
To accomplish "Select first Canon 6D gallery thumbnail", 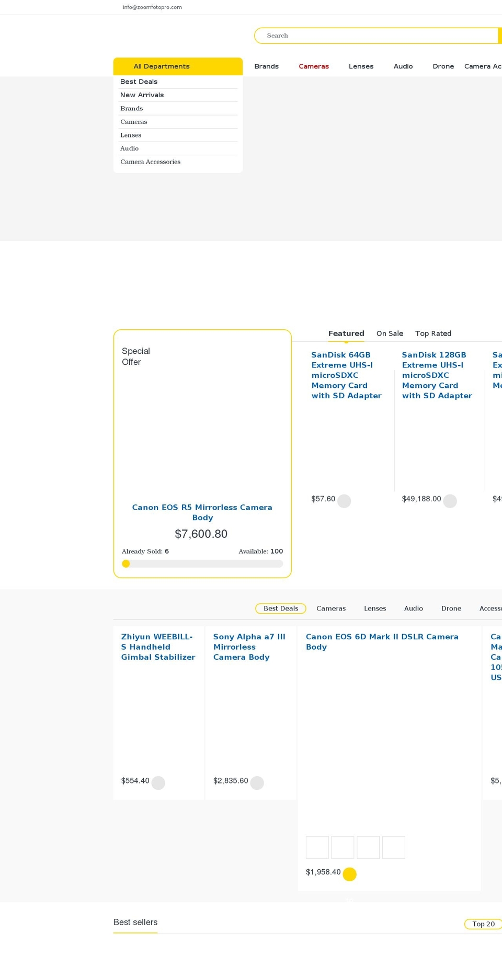I will coord(317,847).
